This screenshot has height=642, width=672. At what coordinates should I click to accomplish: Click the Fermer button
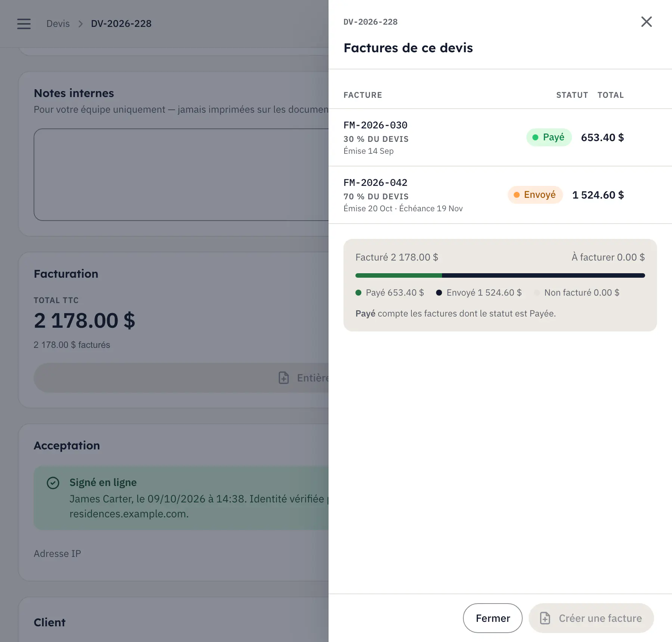[x=492, y=618]
